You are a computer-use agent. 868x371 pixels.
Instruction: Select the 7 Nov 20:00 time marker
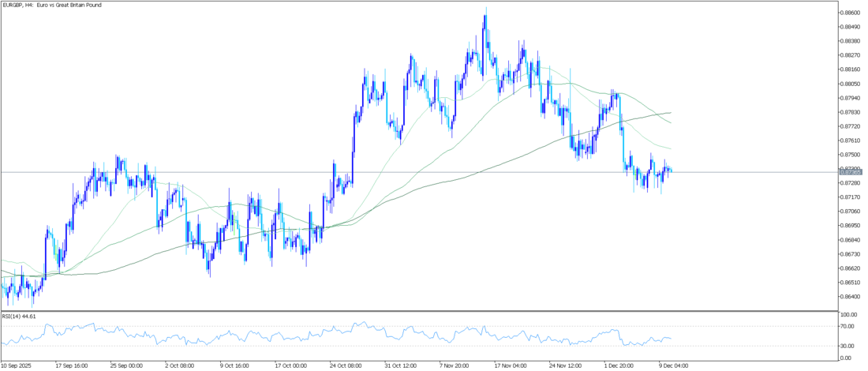point(455,365)
